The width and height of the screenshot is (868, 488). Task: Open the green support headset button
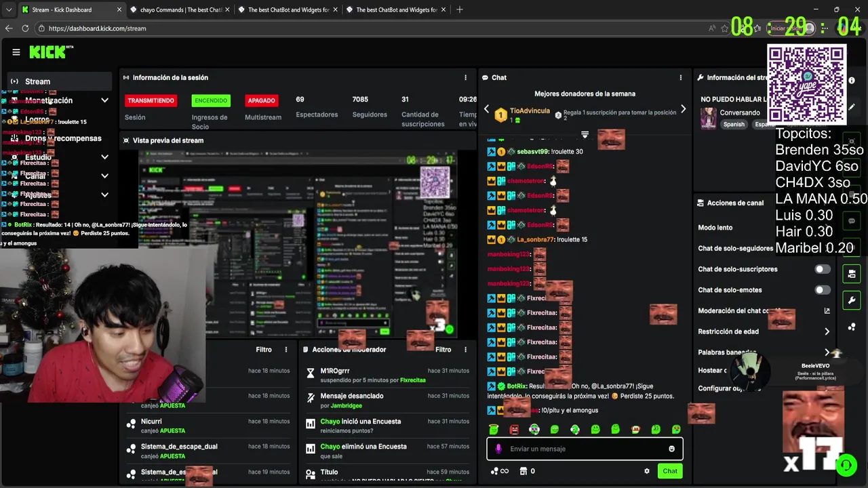pos(846,466)
